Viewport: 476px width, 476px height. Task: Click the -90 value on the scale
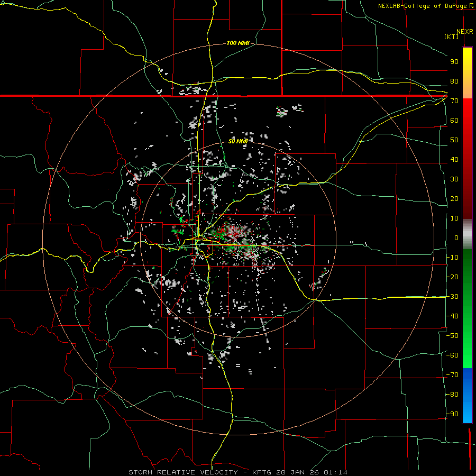(452, 414)
